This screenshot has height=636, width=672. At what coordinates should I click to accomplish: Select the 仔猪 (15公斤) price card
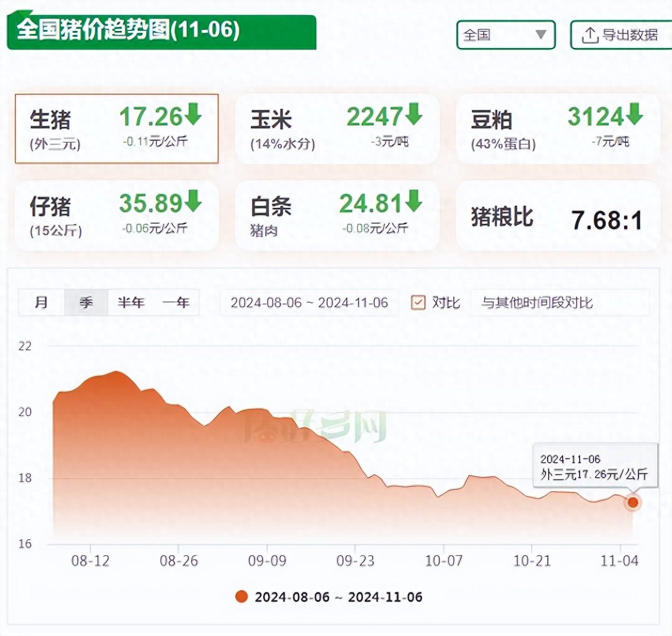point(117,216)
